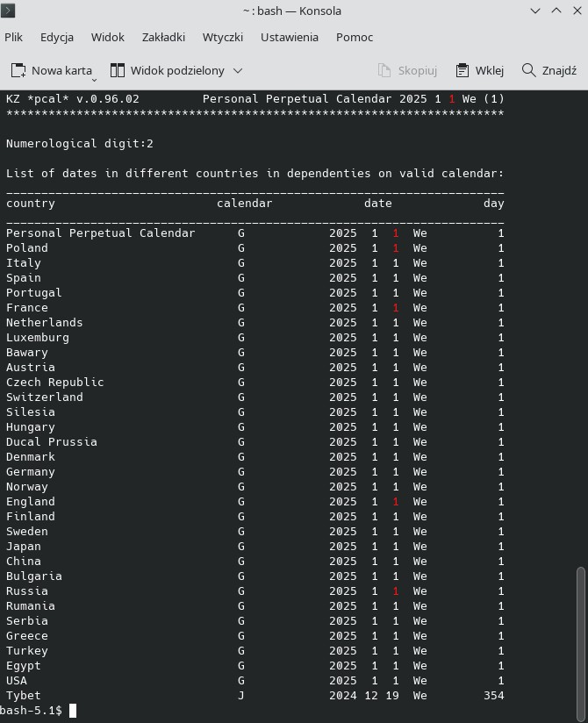Screen dimensions: 588x723
Task: Click the Konsole terminal icon in title bar
Action: pyautogui.click(x=11, y=11)
